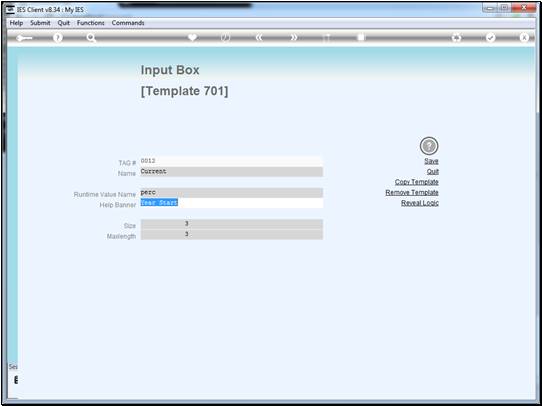Click the heart favorites icon
The image size is (542, 406).
(192, 38)
